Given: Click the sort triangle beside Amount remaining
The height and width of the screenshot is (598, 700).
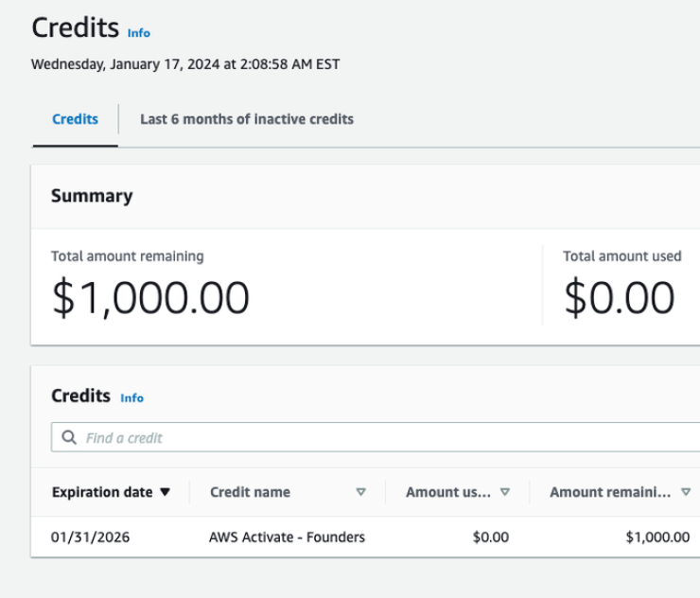Looking at the screenshot, I should coord(686,492).
